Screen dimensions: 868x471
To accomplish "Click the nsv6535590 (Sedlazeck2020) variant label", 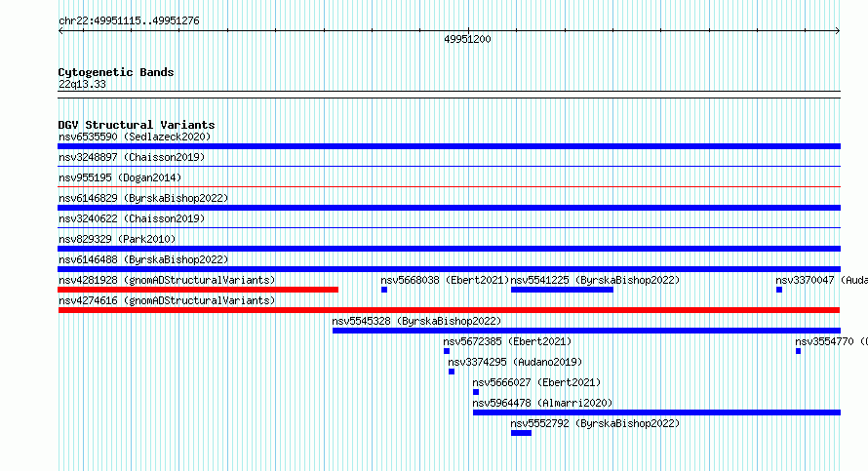I will point(135,137).
